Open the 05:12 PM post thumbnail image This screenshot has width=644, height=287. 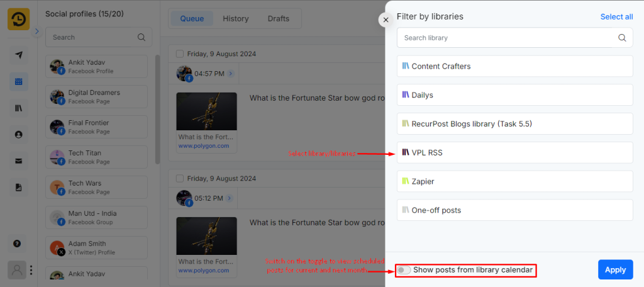(x=206, y=236)
